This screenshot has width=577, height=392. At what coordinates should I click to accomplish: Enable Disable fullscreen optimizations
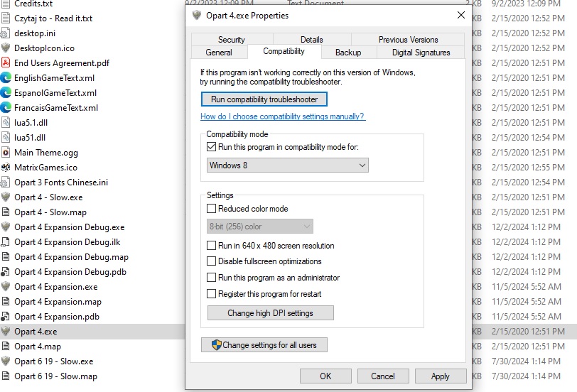pos(211,261)
